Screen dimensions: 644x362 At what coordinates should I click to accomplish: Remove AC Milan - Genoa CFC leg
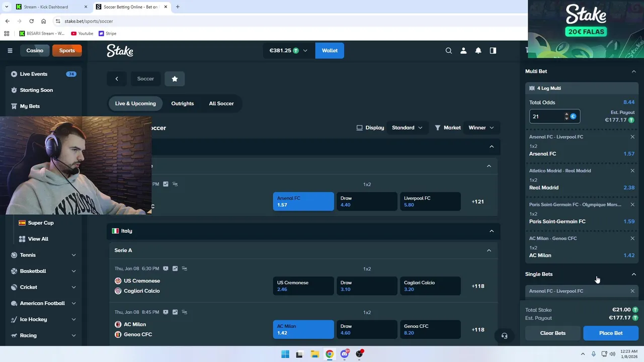coord(632,238)
